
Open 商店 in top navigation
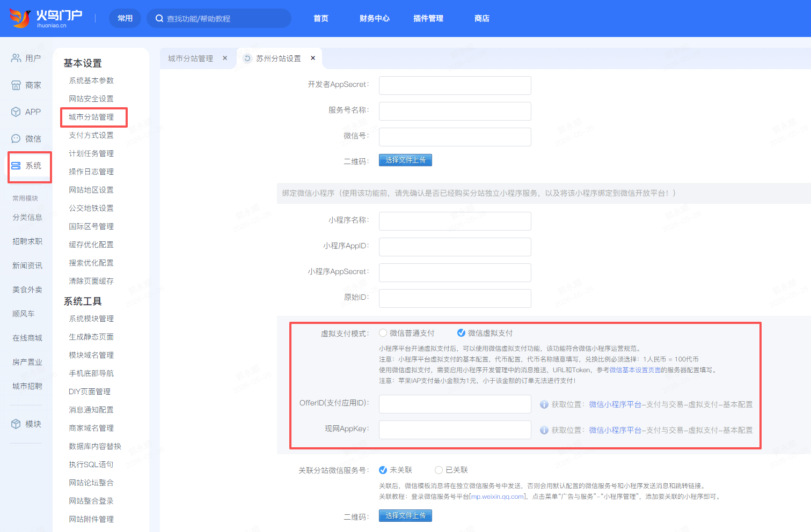[482, 18]
